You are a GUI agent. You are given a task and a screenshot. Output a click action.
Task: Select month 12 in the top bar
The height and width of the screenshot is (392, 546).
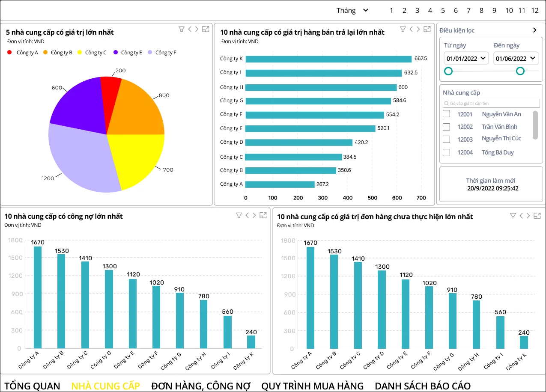point(534,10)
